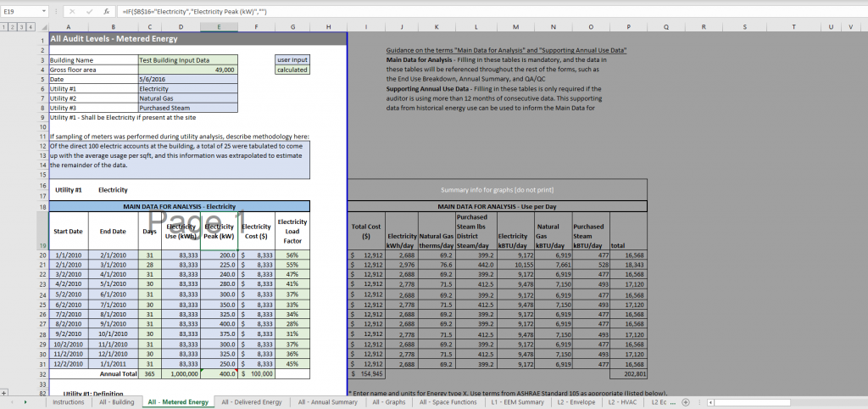Click outline level 3 button
This screenshot has height=409, width=868.
pyautogui.click(x=21, y=26)
